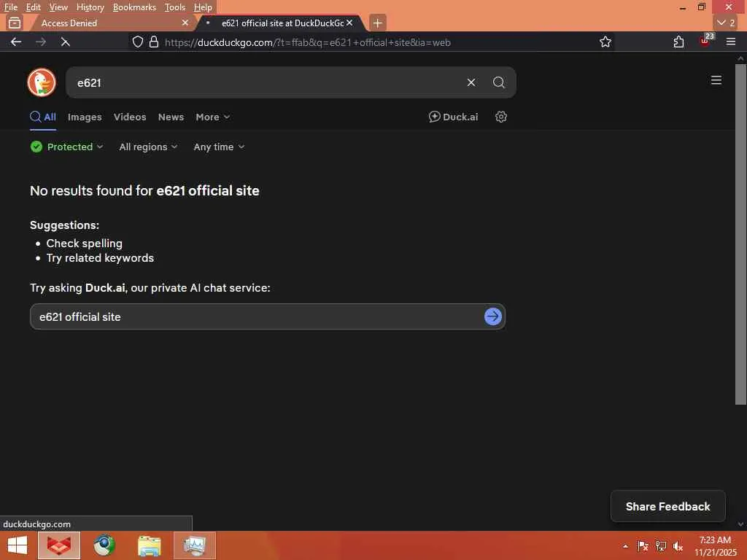Click the Action Center flag icon
This screenshot has width=747, height=560.
643,546
